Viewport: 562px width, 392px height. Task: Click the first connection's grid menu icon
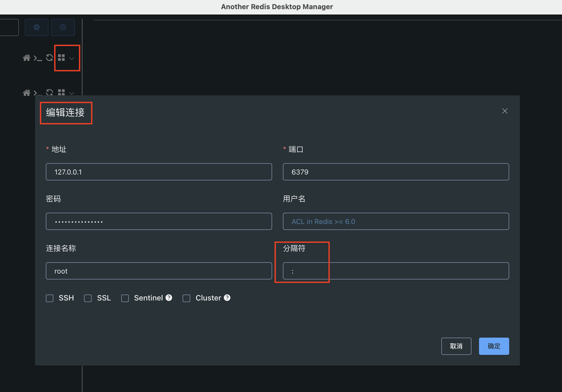point(61,58)
